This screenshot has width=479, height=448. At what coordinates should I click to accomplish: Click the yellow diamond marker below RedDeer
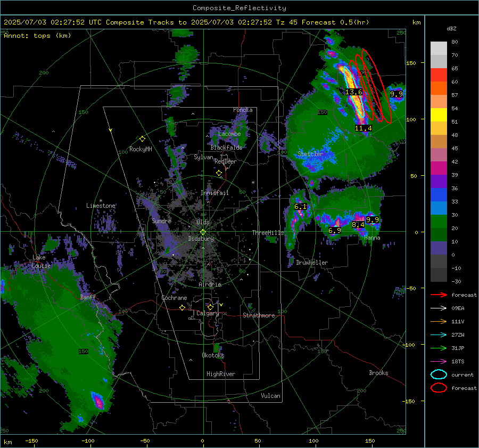click(x=219, y=173)
